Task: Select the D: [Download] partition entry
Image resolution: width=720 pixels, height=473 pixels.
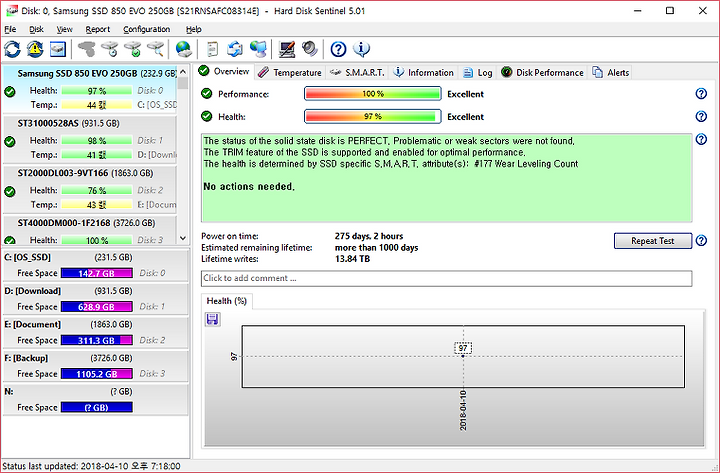Action: (x=96, y=298)
